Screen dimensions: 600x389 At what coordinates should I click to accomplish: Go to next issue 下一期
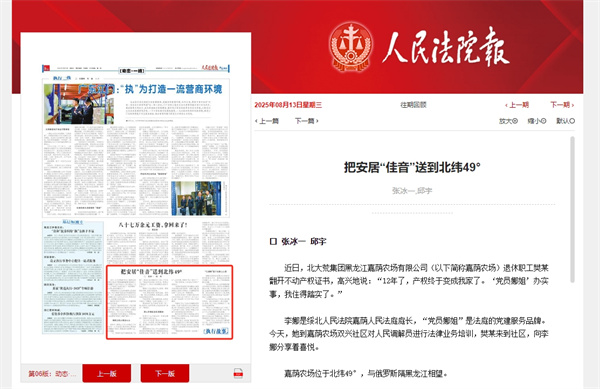[x=562, y=105]
